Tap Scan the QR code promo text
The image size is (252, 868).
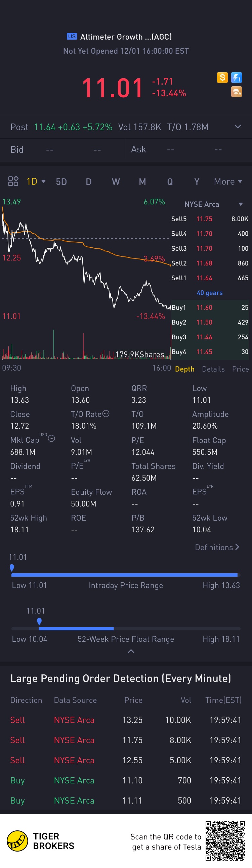click(166, 842)
